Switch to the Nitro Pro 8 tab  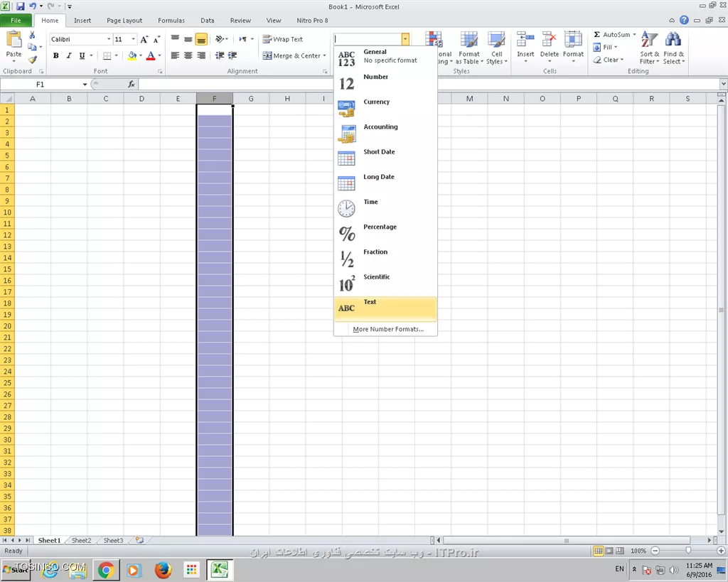tap(312, 21)
